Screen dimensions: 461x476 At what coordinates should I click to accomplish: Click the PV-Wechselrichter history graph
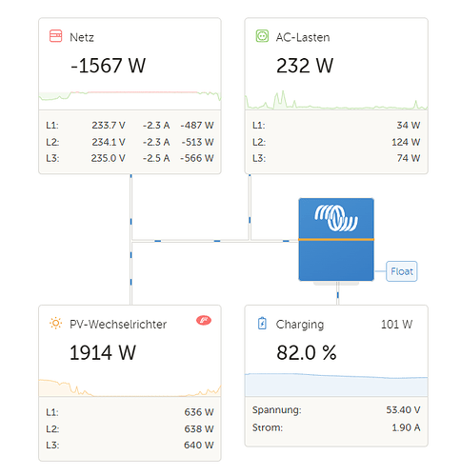[130, 387]
